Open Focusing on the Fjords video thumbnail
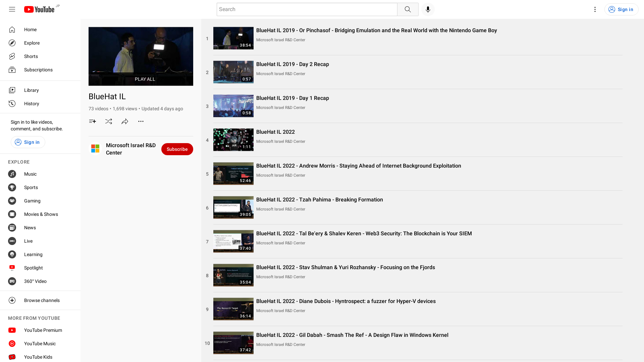 click(233, 275)
